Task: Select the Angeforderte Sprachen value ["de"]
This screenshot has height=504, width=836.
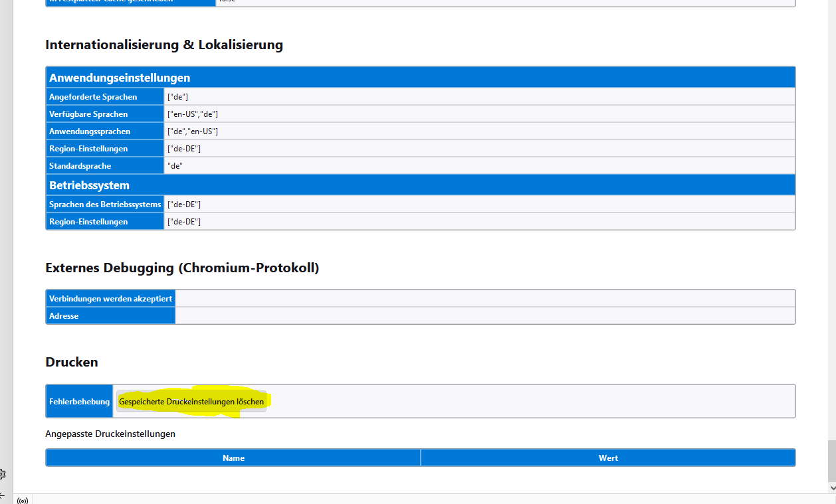Action: [178, 97]
